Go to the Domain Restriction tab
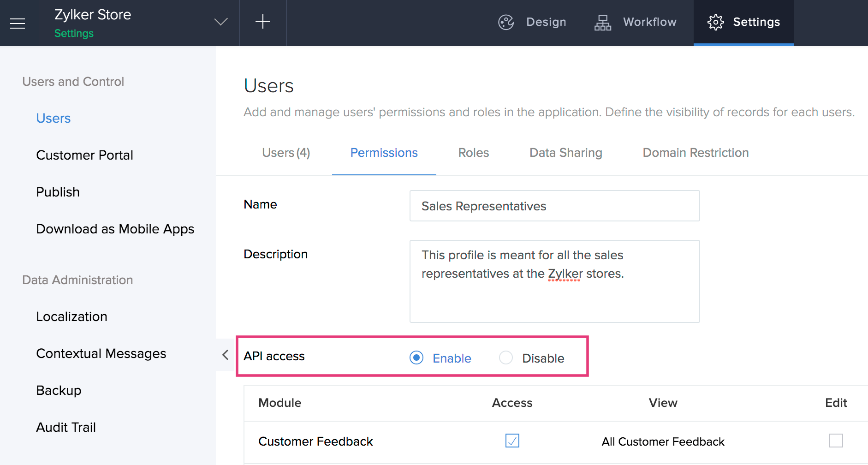This screenshot has width=868, height=465. point(696,153)
